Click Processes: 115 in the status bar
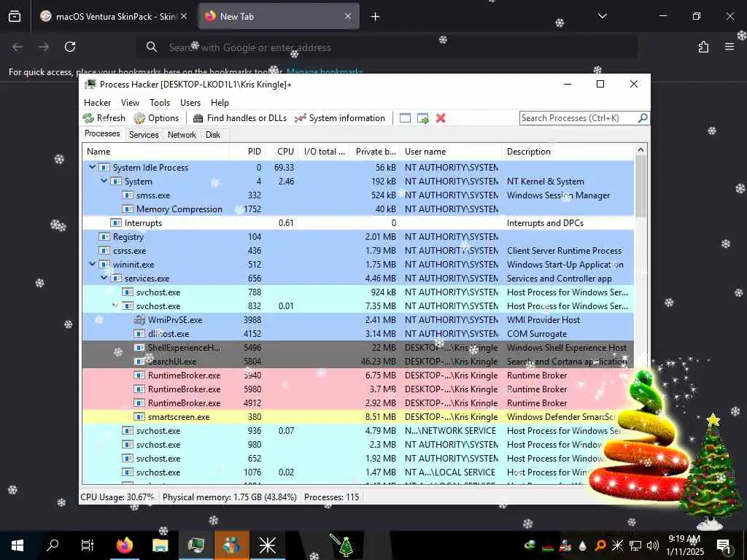 (332, 497)
